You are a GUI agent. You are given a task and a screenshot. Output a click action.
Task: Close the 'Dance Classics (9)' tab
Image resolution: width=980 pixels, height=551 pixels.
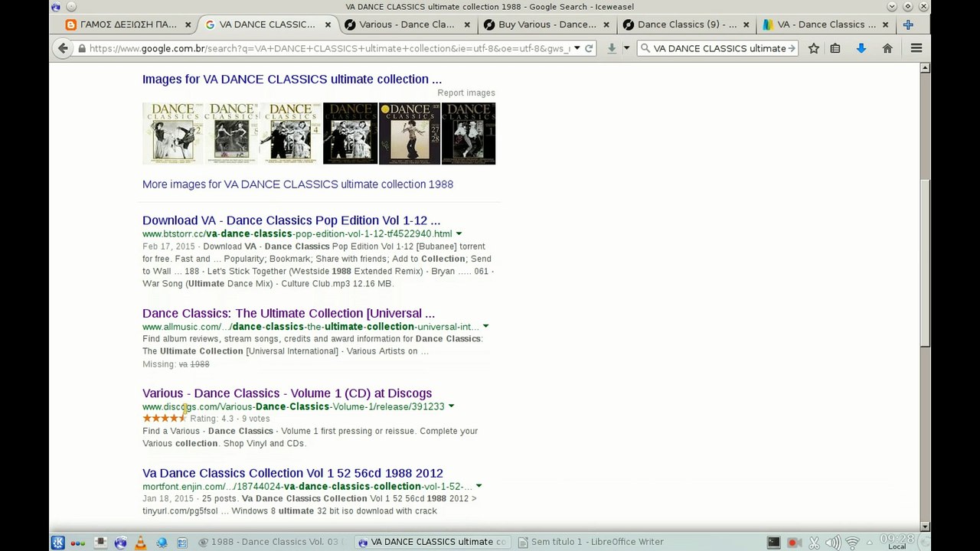(x=746, y=24)
